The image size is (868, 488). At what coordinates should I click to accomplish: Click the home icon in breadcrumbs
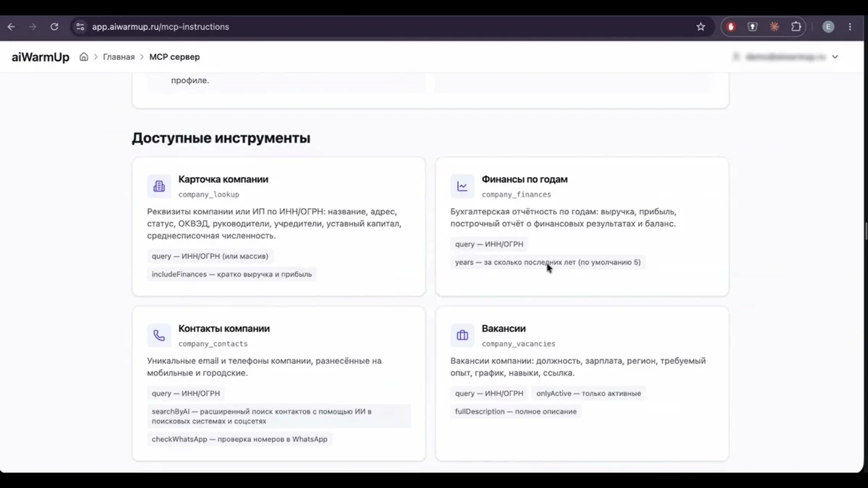(x=84, y=57)
